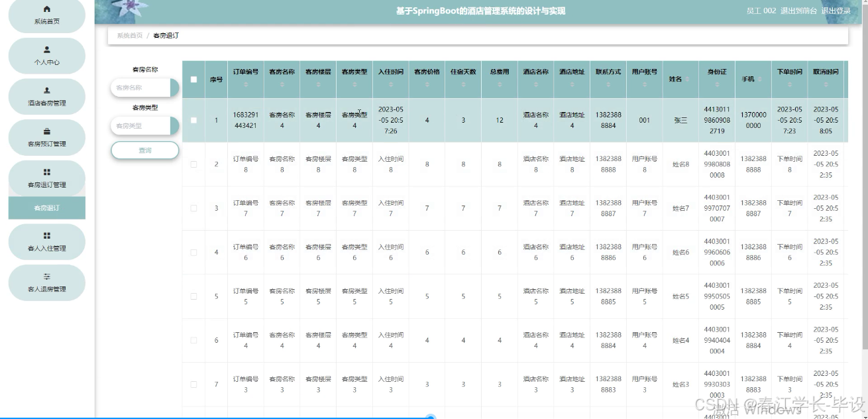Screen dimensions: 868x419
Task: Sort by 联系方式 column arrow
Action: 608,85
